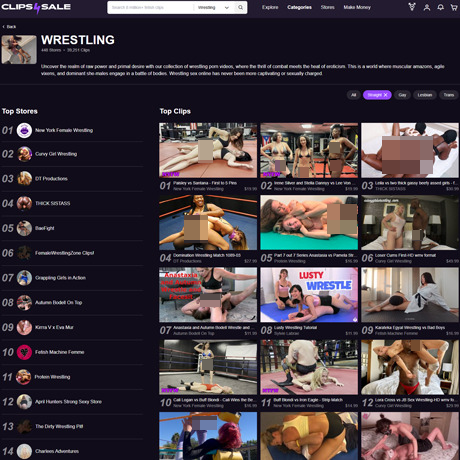Select the All filter pill
Viewport: 460px width, 460px height.
coord(353,95)
